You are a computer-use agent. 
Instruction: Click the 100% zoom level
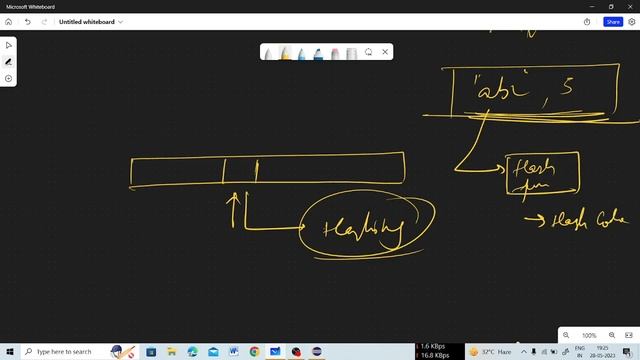click(589, 336)
